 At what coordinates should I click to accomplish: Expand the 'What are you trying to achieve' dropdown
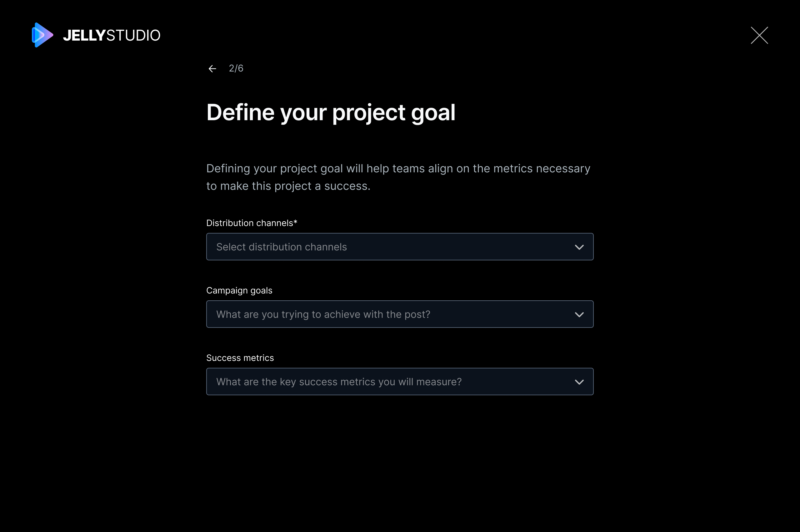pyautogui.click(x=400, y=314)
